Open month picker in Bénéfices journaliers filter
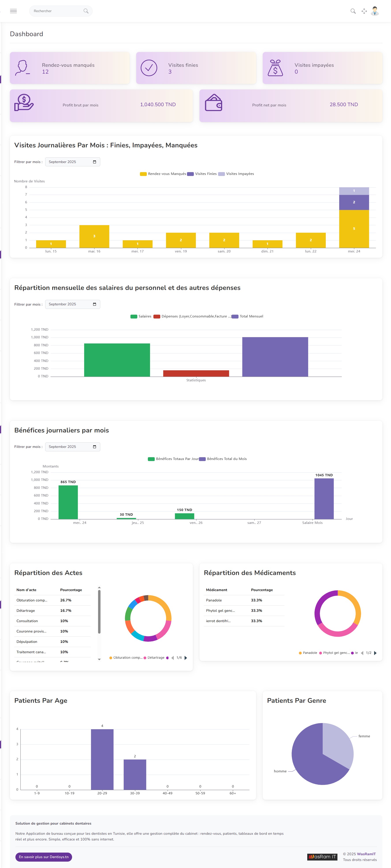The image size is (391, 868). [94, 447]
